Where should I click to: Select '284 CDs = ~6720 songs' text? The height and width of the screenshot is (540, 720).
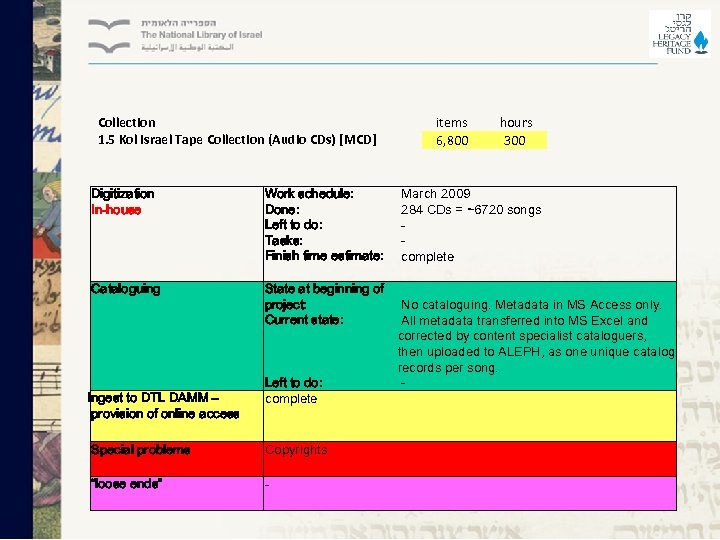(x=471, y=210)
